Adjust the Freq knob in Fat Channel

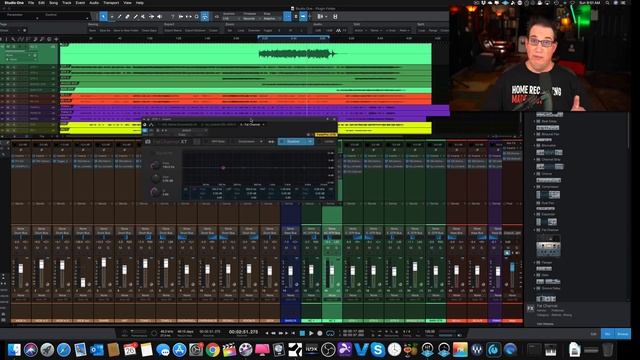[156, 165]
